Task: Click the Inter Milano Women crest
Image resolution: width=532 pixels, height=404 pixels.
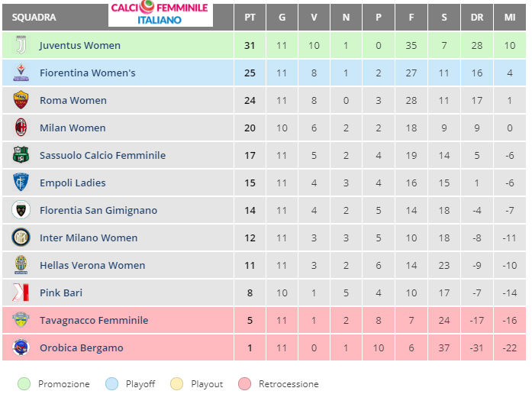Action: click(x=21, y=238)
